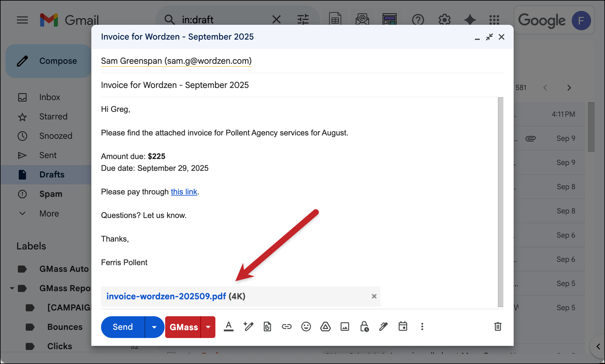Click the blue Send button
This screenshot has width=605, height=364.
pyautogui.click(x=123, y=327)
